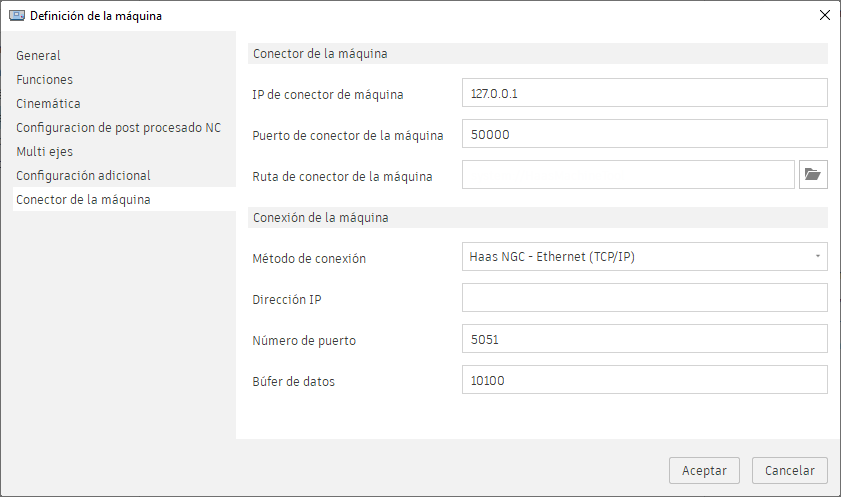
Task: Click the folder browse icon for connector path
Action: (813, 175)
